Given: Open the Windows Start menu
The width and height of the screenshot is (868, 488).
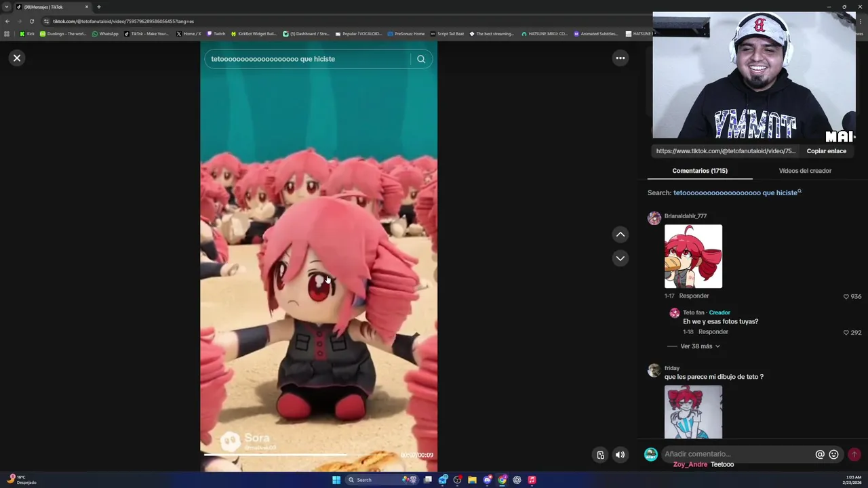Looking at the screenshot, I should click(336, 480).
